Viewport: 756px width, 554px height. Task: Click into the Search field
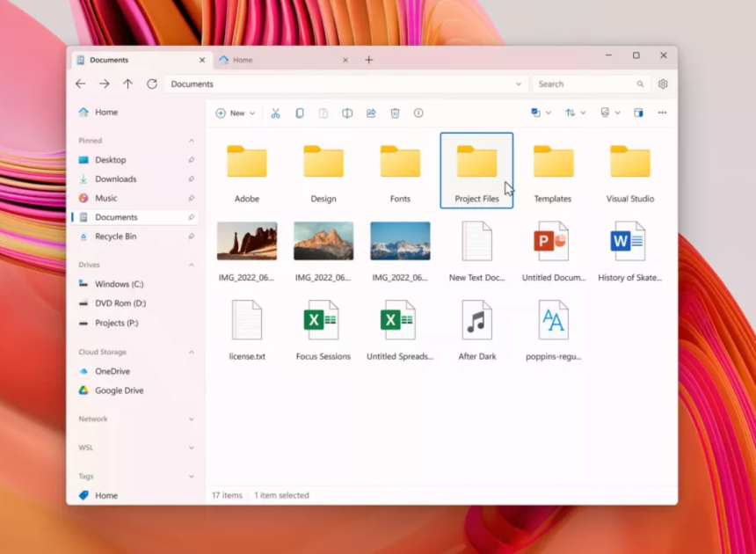pos(591,84)
